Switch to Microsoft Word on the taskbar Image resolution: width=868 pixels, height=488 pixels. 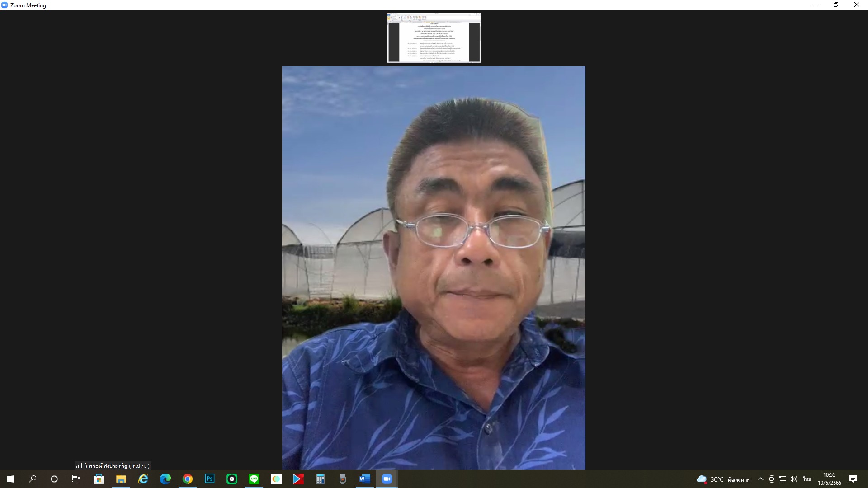click(364, 479)
